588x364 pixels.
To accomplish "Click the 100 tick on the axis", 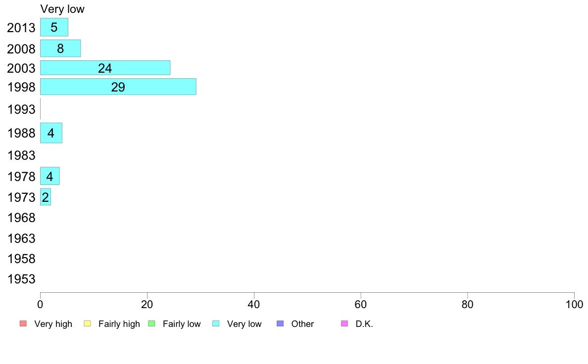I will point(574,304).
